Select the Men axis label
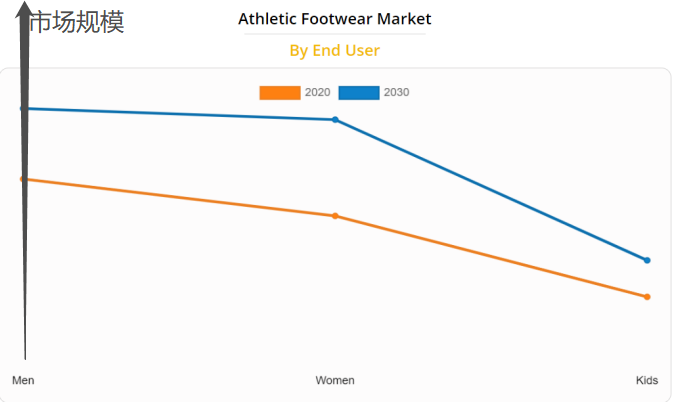The image size is (674, 402). coord(23,381)
